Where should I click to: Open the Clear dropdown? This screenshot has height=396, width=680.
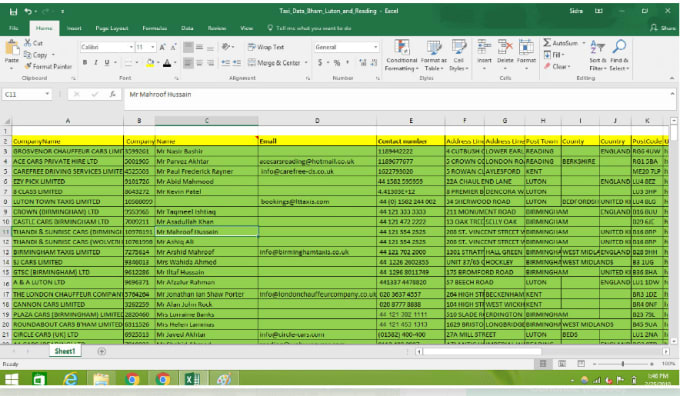point(558,66)
